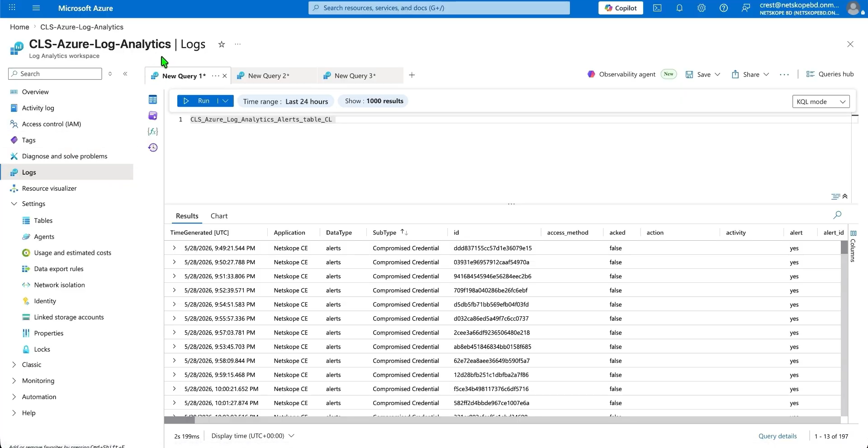Open more options next to the favorite star

coord(238,44)
